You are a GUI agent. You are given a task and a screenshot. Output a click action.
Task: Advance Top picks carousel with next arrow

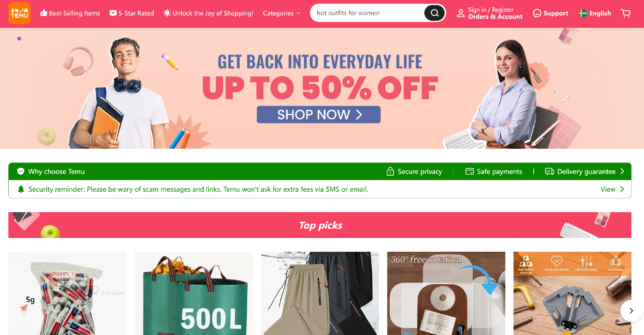click(x=631, y=311)
